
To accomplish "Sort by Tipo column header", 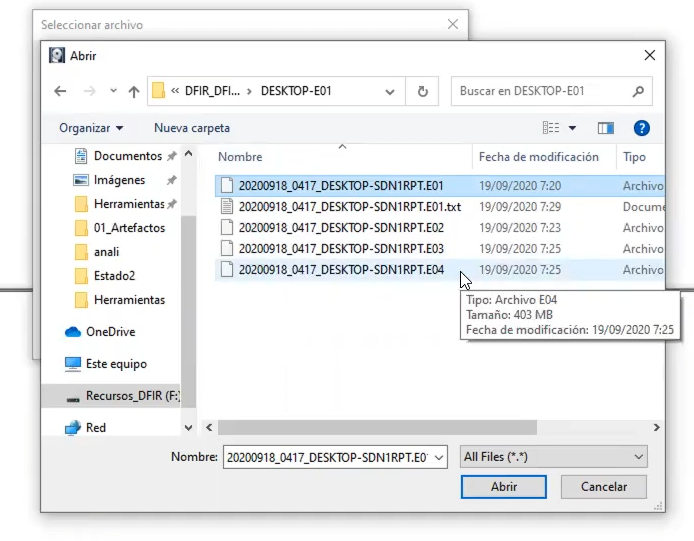I will (634, 157).
